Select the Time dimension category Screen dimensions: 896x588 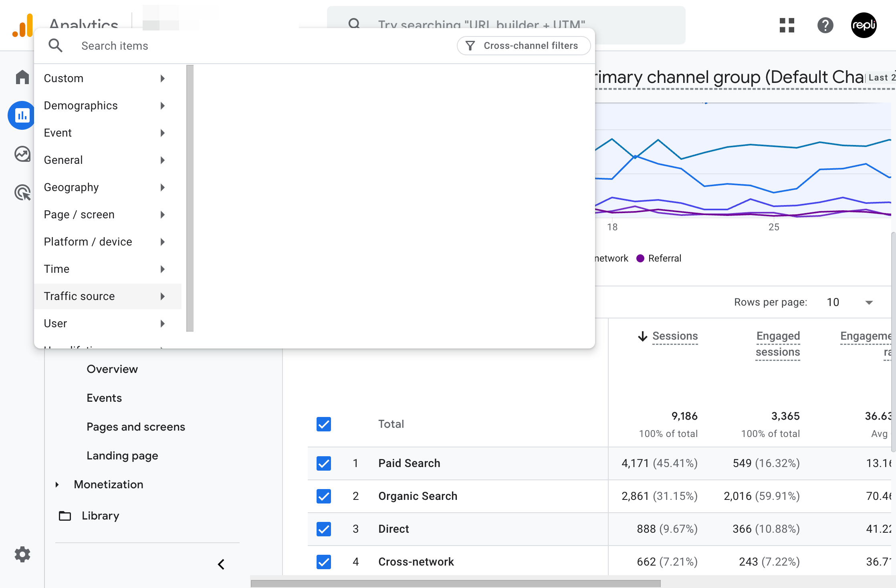coord(107,269)
